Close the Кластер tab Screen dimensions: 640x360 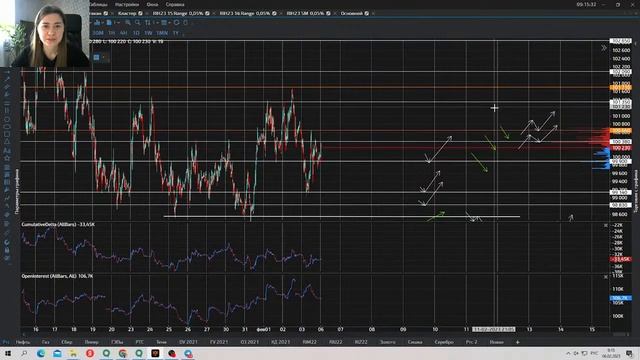(147, 13)
